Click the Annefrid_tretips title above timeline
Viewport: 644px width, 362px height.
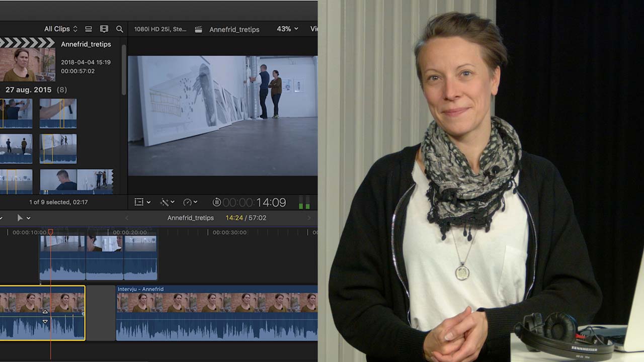190,218
